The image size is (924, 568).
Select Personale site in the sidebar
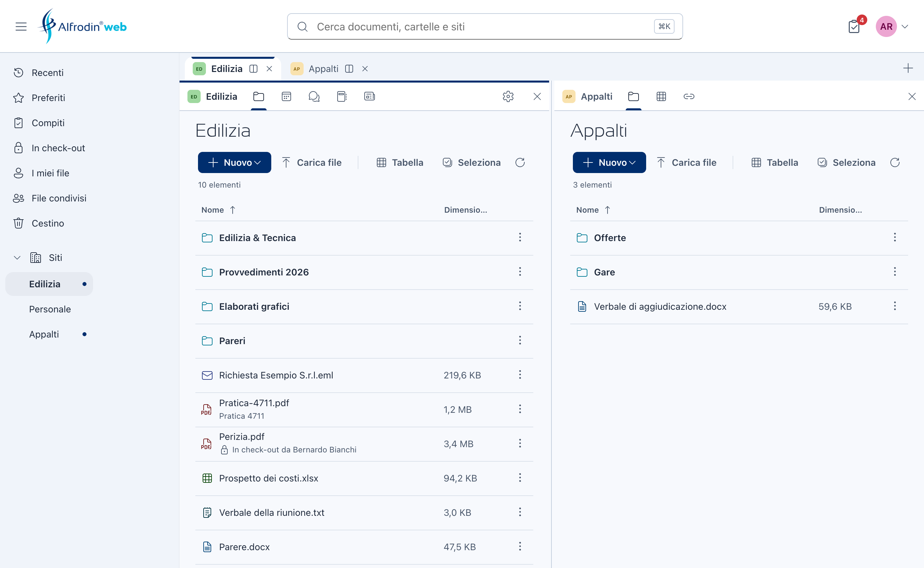pos(50,309)
